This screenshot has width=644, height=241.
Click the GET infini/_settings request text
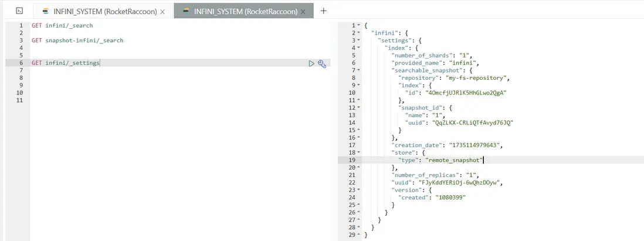click(66, 63)
